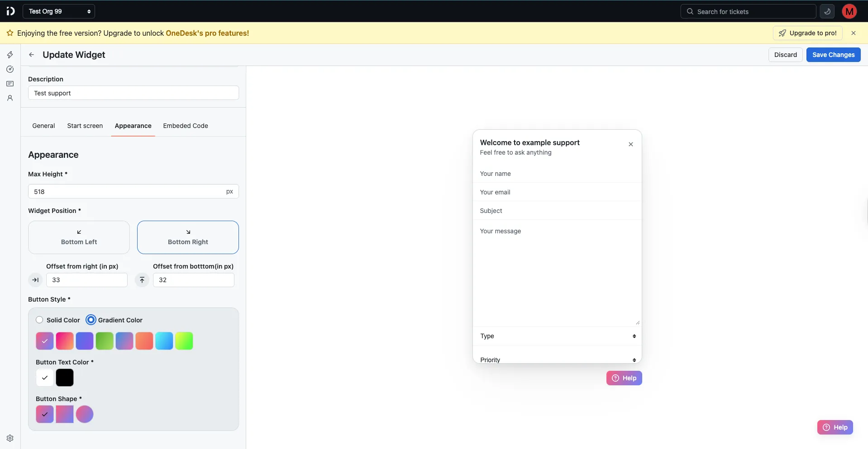
Task: Open the Start screen tab
Action: click(85, 126)
